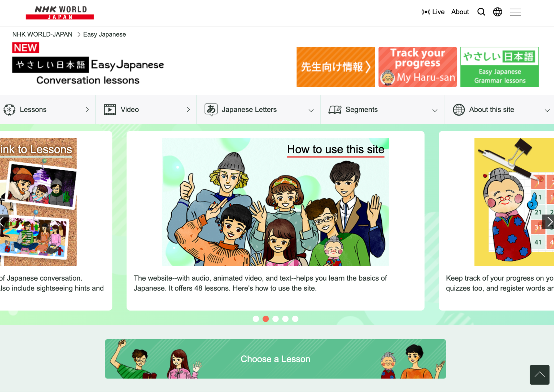
Task: Click the Live broadcast icon
Action: 426,12
